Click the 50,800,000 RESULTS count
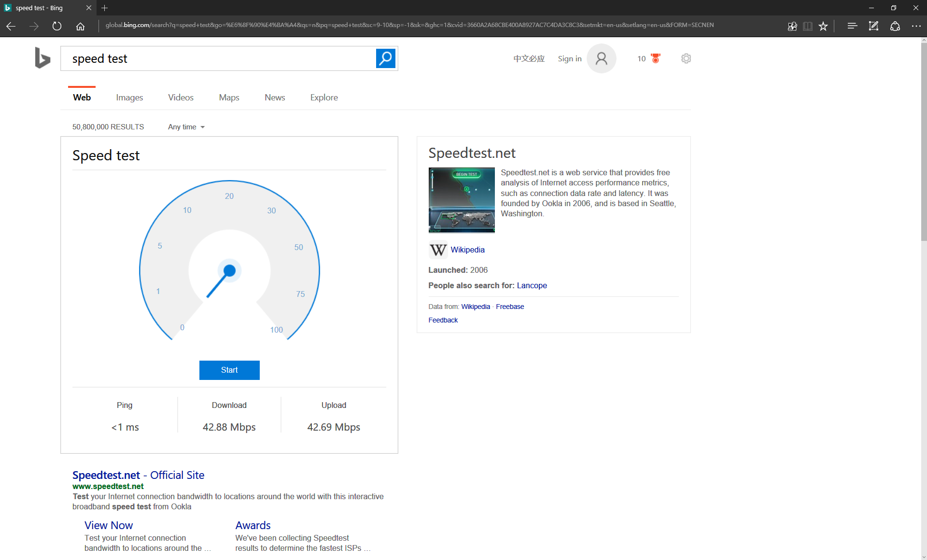 tap(108, 127)
